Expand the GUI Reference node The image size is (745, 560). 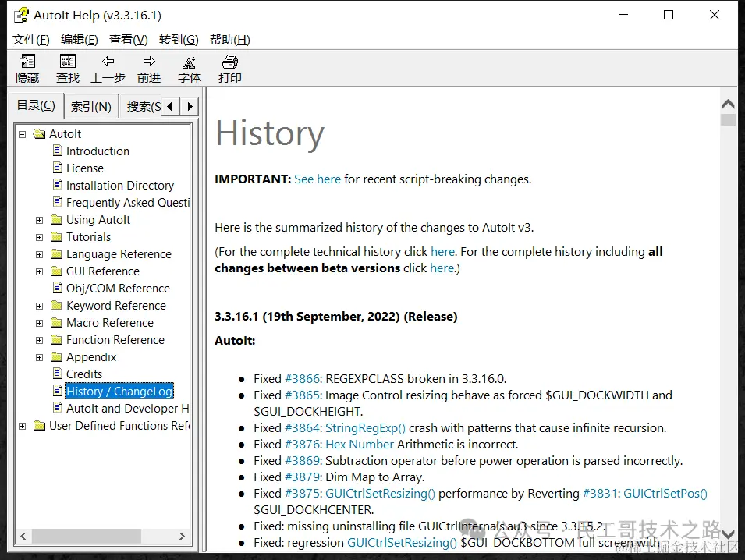click(40, 271)
